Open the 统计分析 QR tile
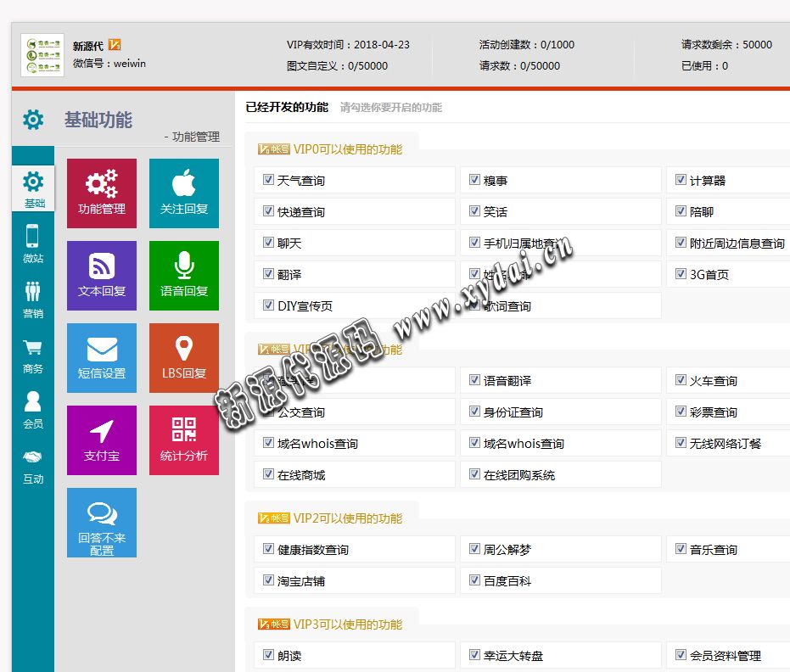 [184, 440]
